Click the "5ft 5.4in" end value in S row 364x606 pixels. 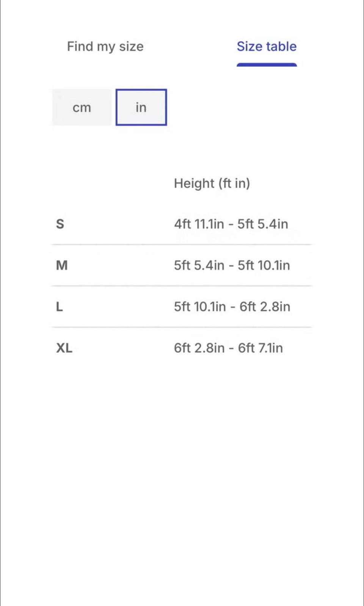tap(263, 224)
